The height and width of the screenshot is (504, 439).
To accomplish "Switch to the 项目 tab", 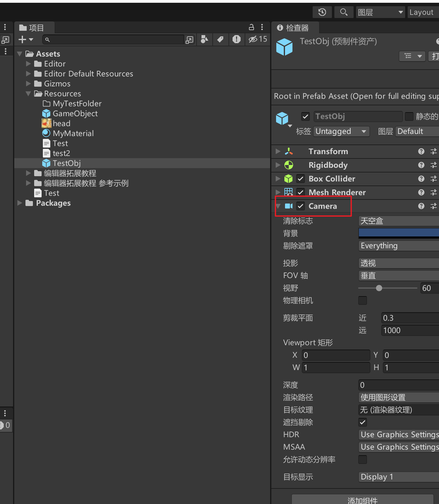I will [x=32, y=28].
